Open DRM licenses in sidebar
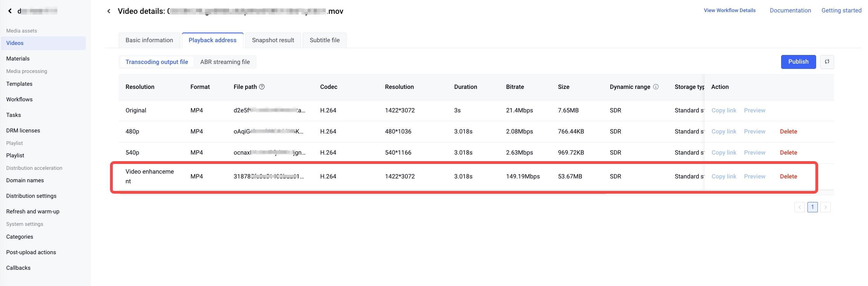 (23, 130)
